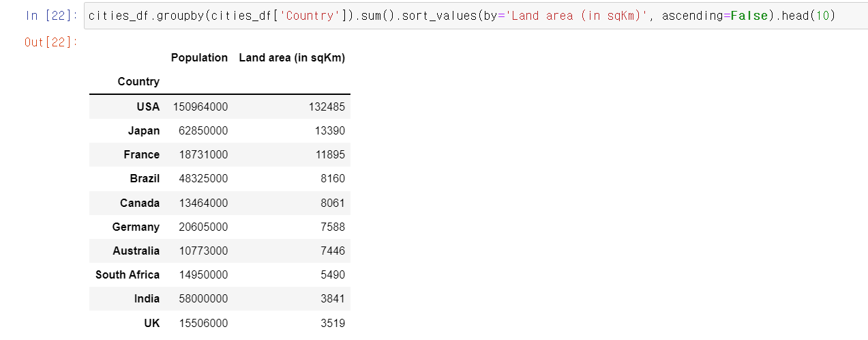Click land area value 7446
The height and width of the screenshot is (340, 868).
coord(333,251)
